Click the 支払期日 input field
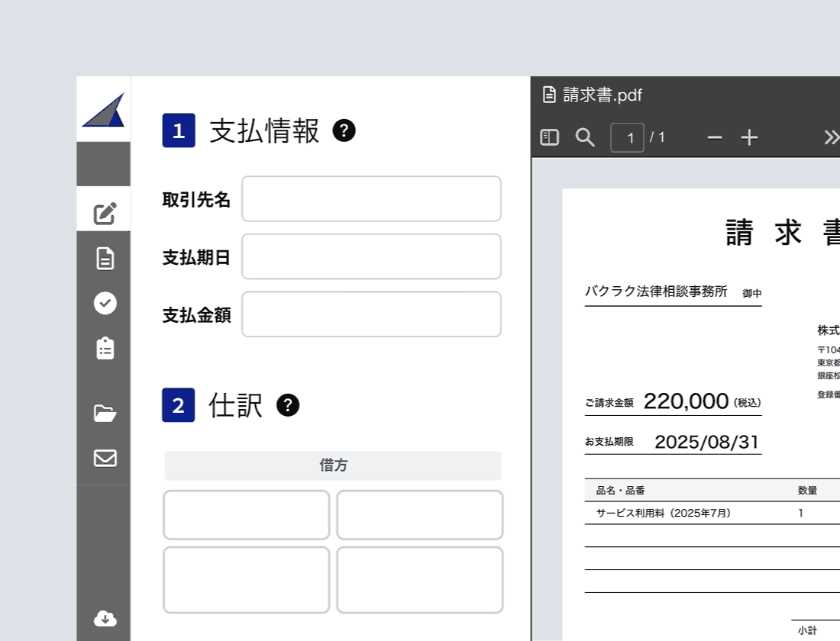Viewport: 840px width, 641px height. (x=371, y=256)
